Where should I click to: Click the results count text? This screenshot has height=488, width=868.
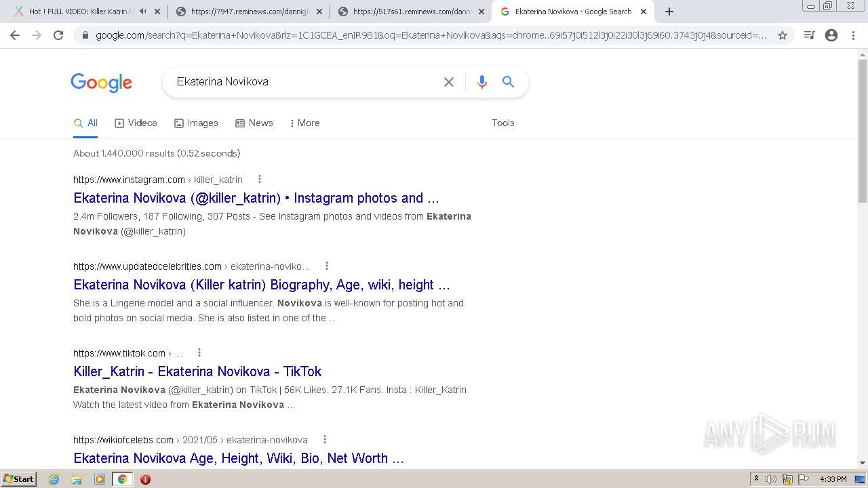(157, 153)
